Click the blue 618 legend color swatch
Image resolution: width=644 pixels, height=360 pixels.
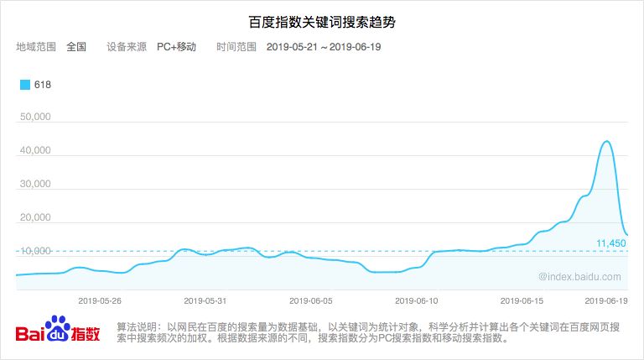pos(25,85)
